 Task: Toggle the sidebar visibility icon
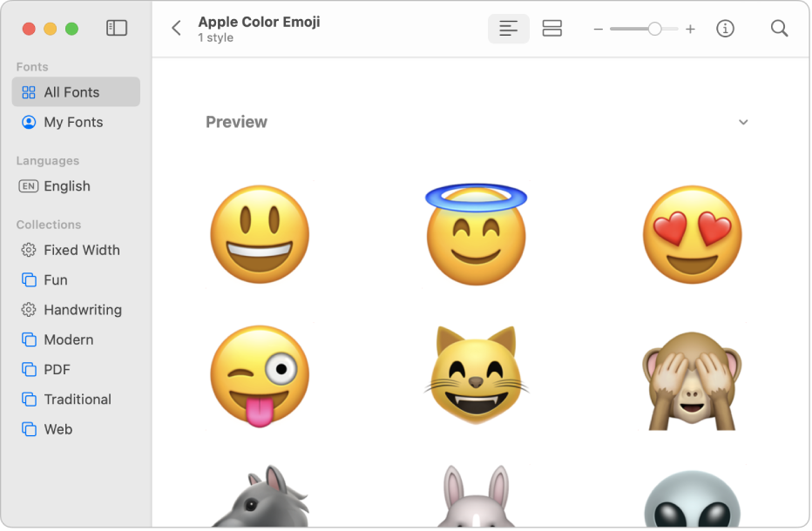pos(117,28)
